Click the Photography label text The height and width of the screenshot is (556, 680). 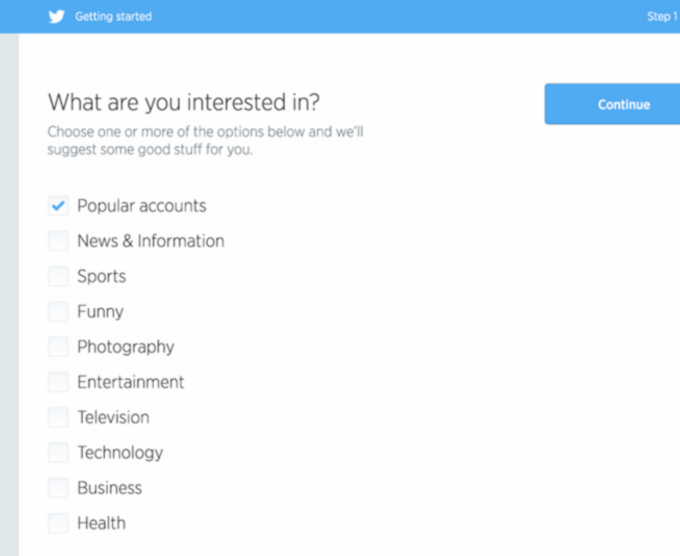point(125,347)
